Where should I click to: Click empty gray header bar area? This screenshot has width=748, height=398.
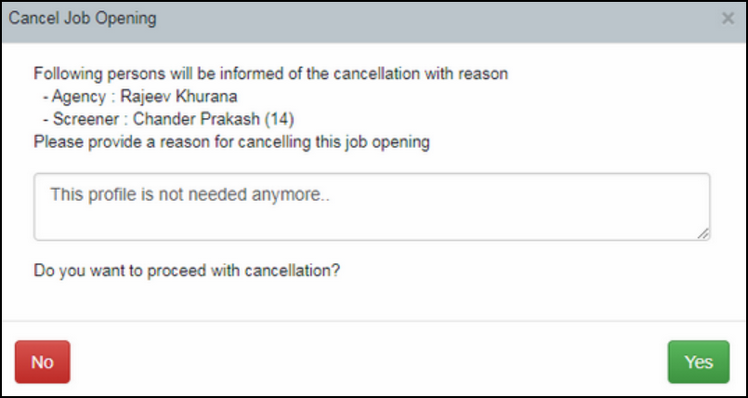429,19
